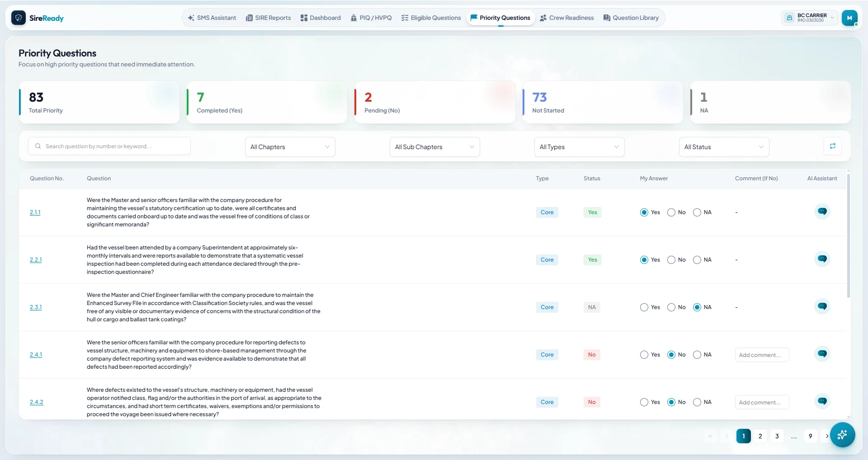868x460 pixels.
Task: Switch to Eligible Questions tab
Action: (431, 18)
